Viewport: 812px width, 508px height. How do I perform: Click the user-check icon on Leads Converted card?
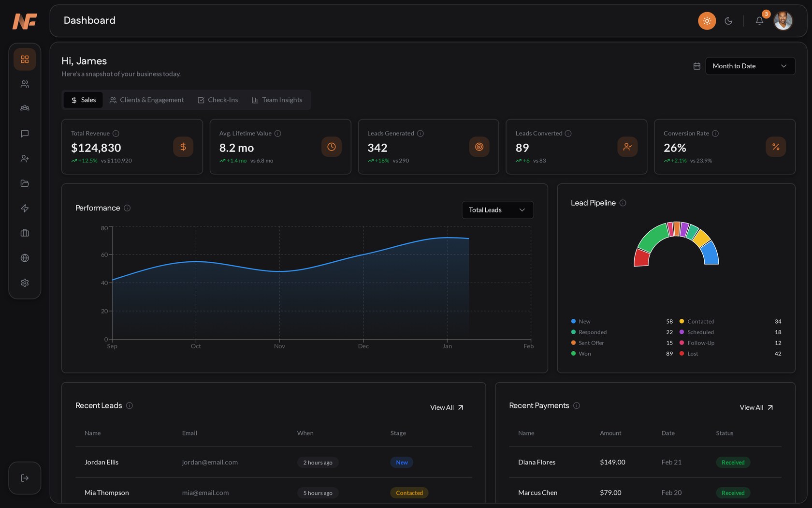(627, 147)
